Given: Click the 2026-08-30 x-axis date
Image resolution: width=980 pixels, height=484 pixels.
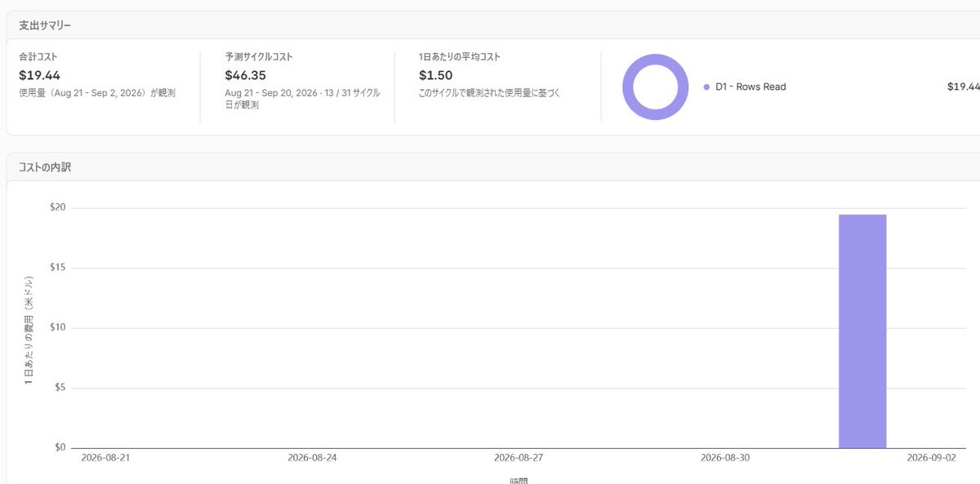Looking at the screenshot, I should 725,458.
